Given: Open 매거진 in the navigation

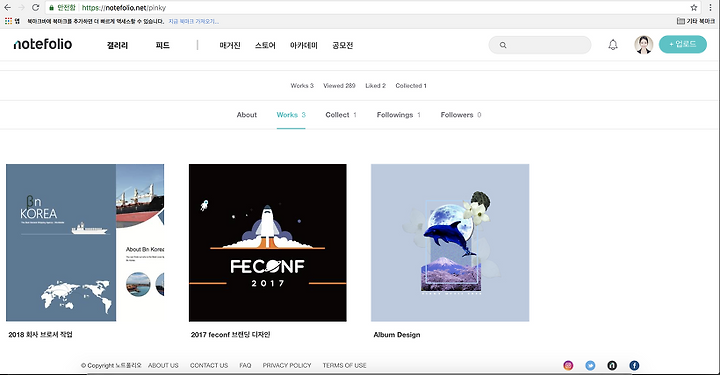Looking at the screenshot, I should pos(230,45).
